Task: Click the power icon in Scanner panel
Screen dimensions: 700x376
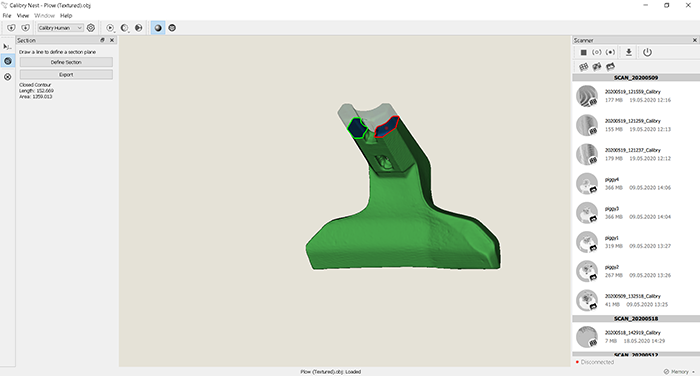Action: pyautogui.click(x=647, y=52)
